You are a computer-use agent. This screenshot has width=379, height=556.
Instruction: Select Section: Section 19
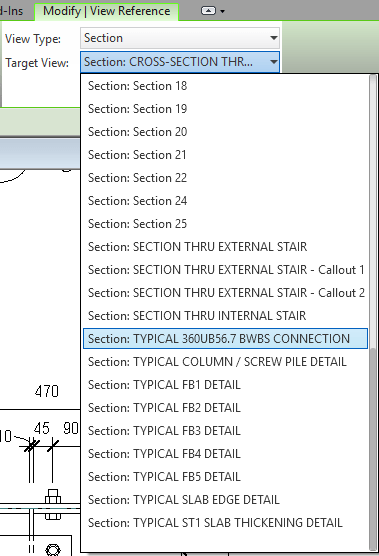tap(225, 109)
